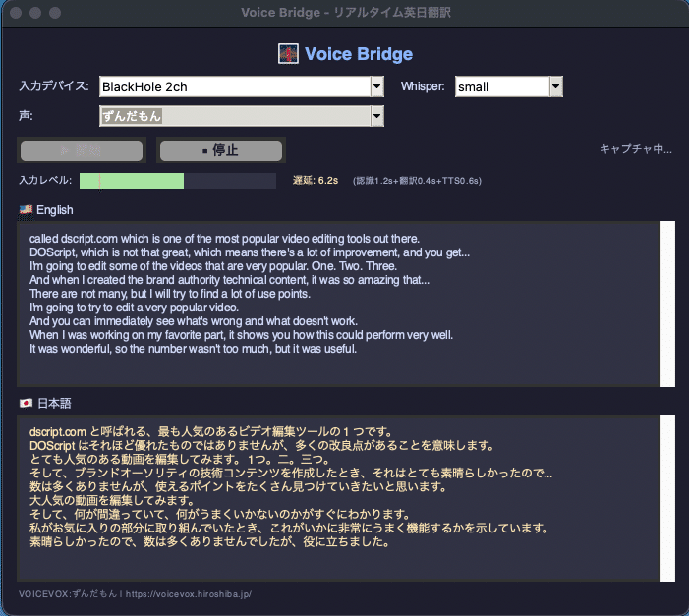Screen dimensions: 689x616
Task: Click the 認識1.2s+翻訳0.4s+TTS0.6s breakdown text
Action: coord(417,181)
